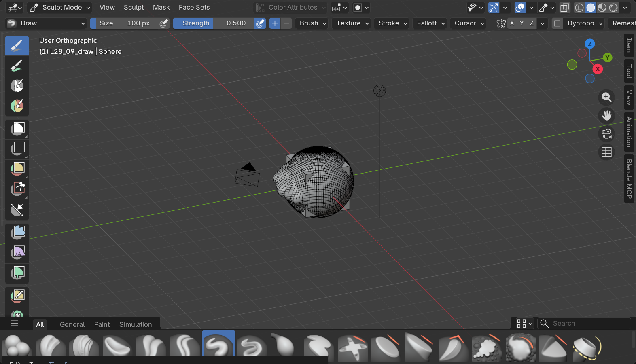Screen dimensions: 636x364
Task: Select the Mesh Filter tool
Action: (17, 233)
